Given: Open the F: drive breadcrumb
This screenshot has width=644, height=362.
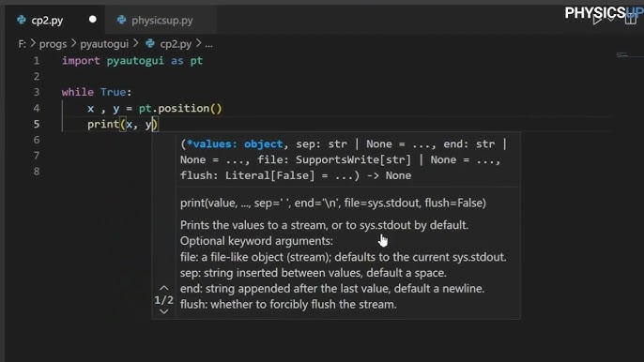Looking at the screenshot, I should pyautogui.click(x=22, y=44).
